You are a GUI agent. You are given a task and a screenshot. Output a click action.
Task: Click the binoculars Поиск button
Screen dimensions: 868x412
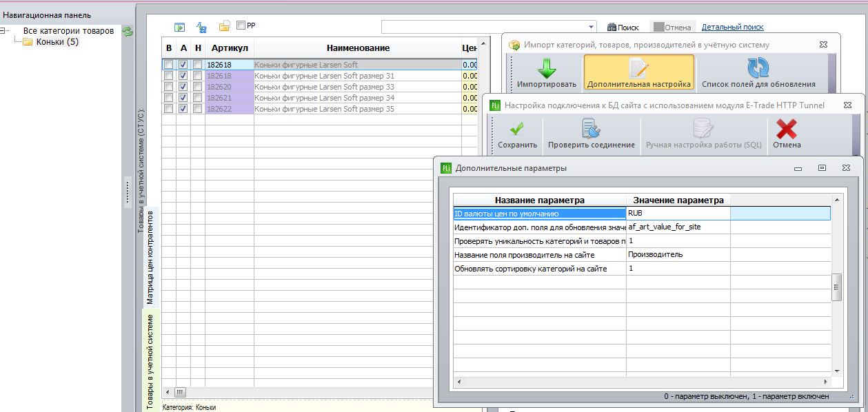[x=623, y=28]
